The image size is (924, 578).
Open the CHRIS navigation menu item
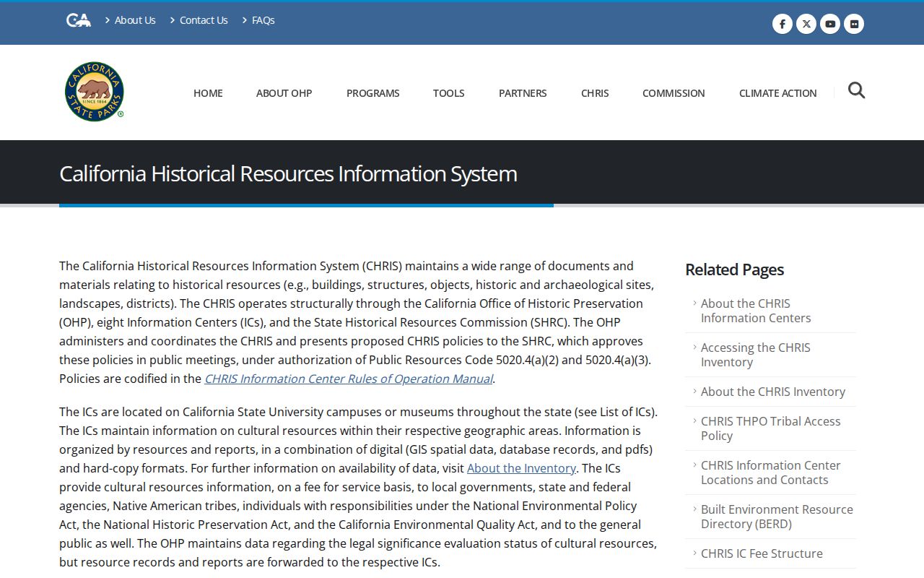(x=595, y=93)
